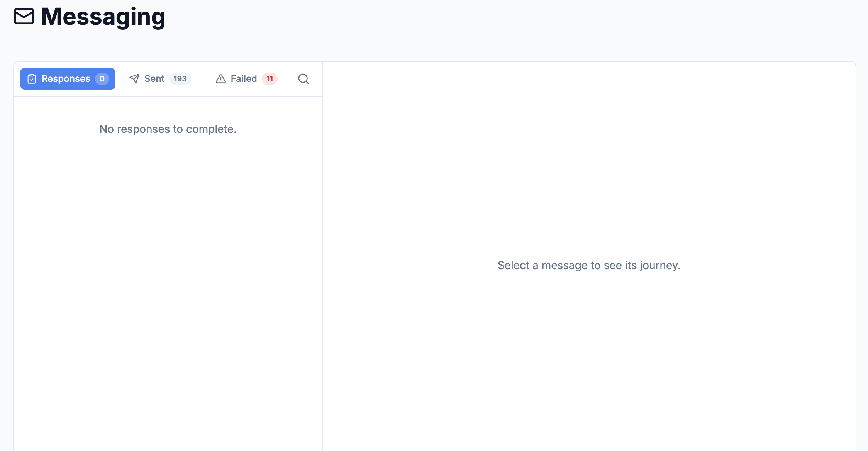
Task: Click 'No responses to complete.' text
Action: 168,129
